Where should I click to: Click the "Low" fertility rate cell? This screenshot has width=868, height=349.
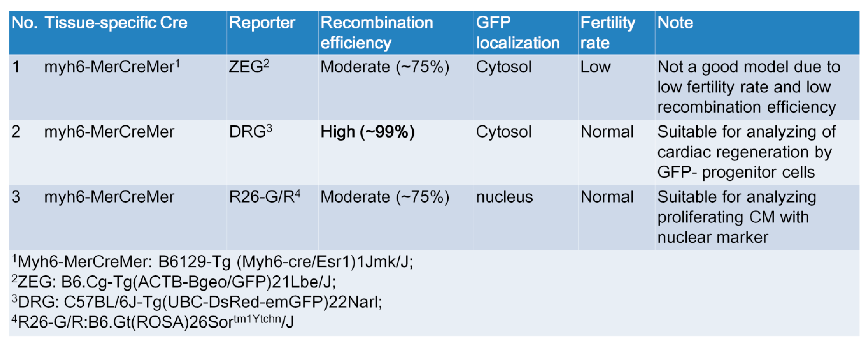[595, 66]
